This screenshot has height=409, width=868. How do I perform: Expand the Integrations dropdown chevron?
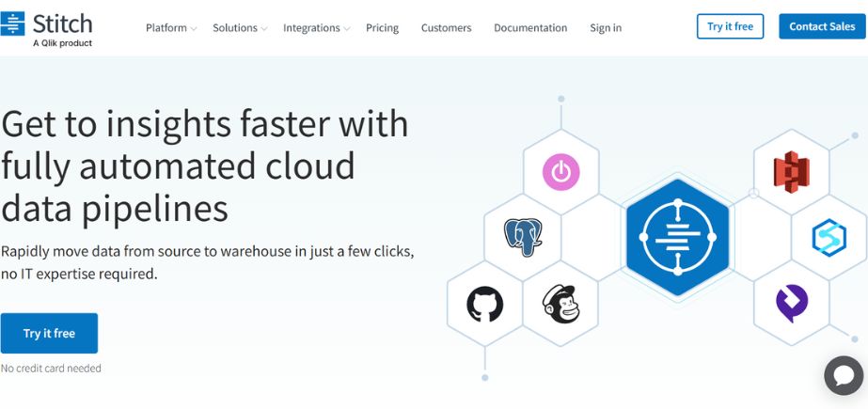coord(346,29)
